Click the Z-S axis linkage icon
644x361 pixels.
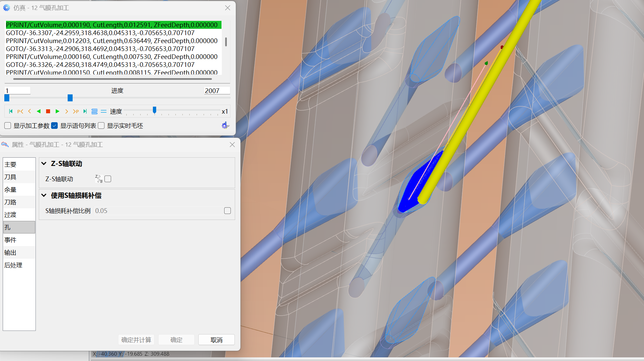point(99,179)
